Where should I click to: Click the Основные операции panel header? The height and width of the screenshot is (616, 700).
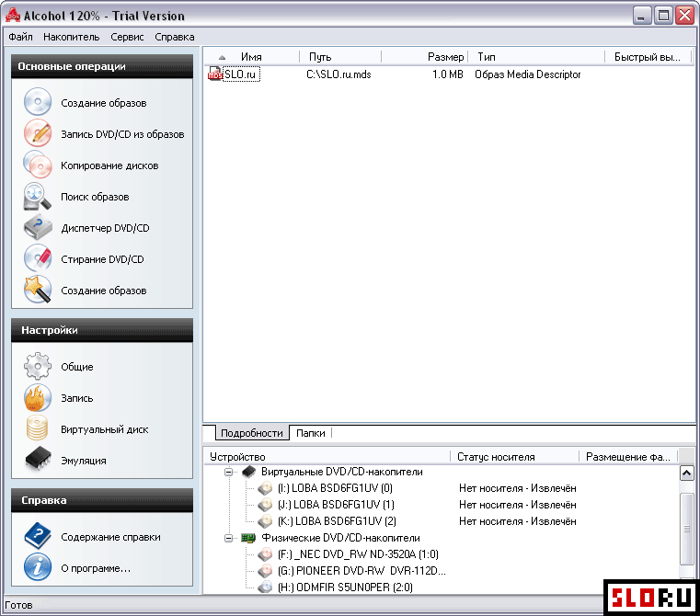point(102,66)
